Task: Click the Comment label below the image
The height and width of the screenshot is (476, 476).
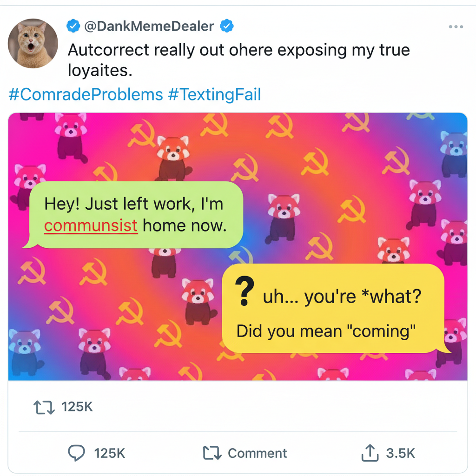Action: coord(257,452)
